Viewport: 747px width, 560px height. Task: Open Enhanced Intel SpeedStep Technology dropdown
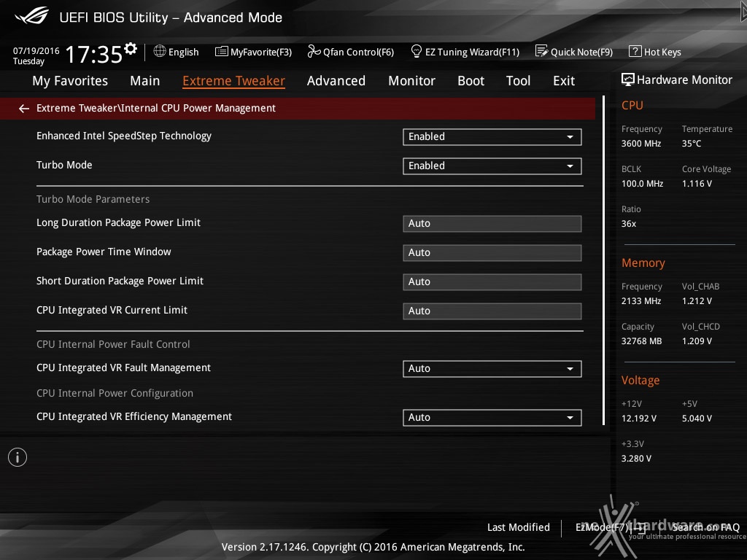tap(492, 137)
